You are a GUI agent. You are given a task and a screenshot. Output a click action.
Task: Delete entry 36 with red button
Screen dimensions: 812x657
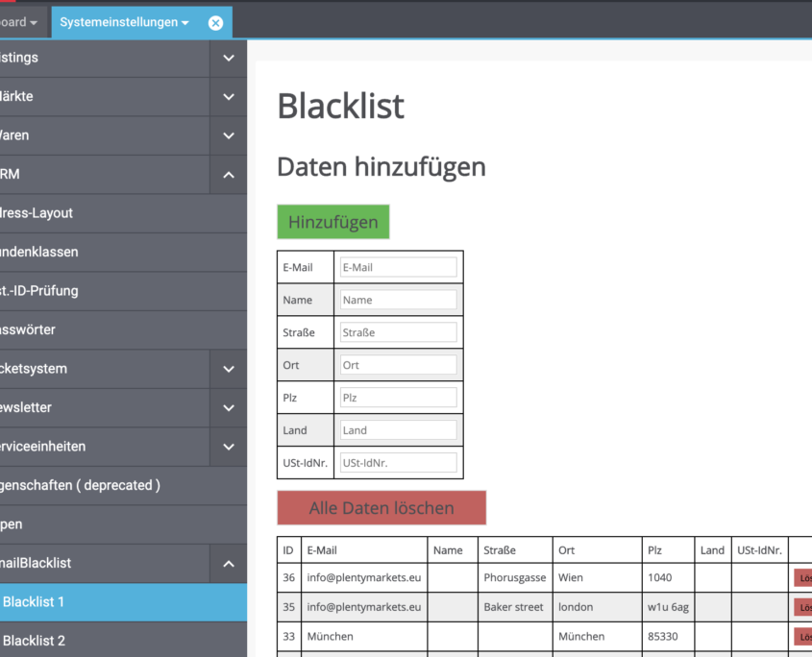(x=803, y=578)
